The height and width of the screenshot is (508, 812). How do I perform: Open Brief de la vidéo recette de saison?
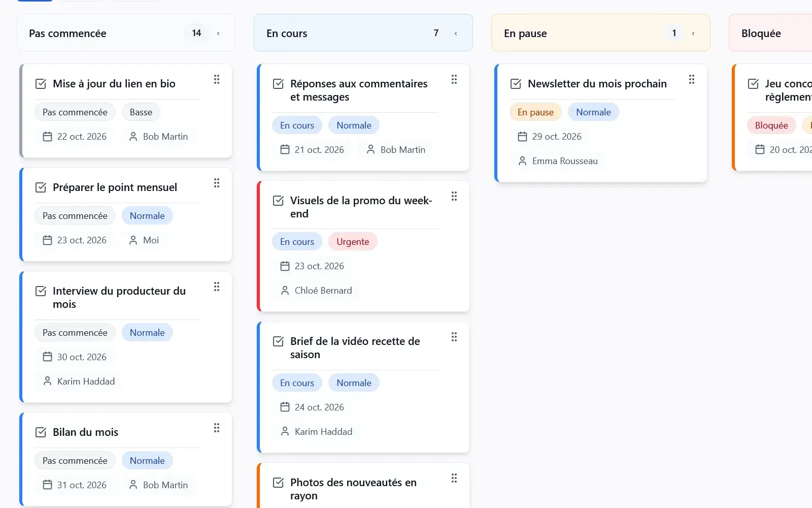pyautogui.click(x=355, y=348)
